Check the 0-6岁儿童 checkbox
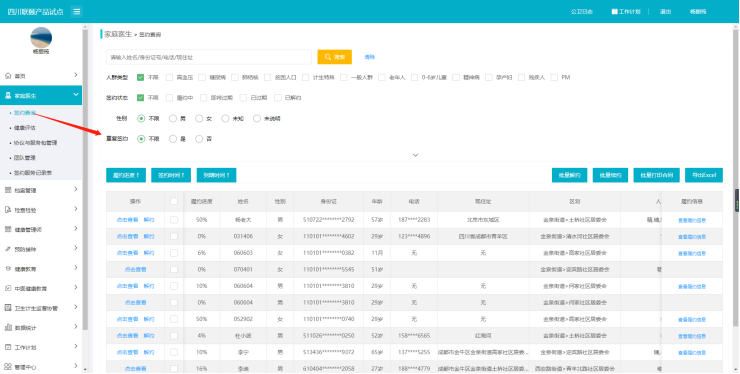This screenshot has width=740, height=374. tap(414, 77)
